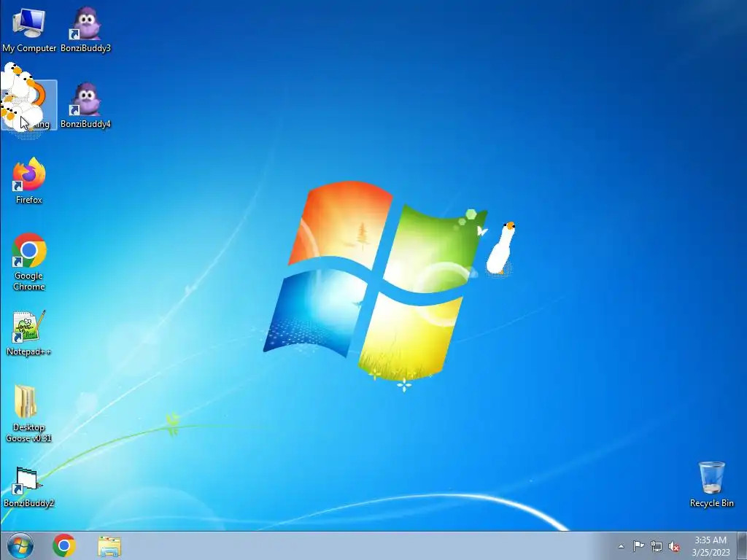Select the BonziBuddy3 shortcut icon
Image resolution: width=747 pixels, height=560 pixels.
tap(86, 30)
